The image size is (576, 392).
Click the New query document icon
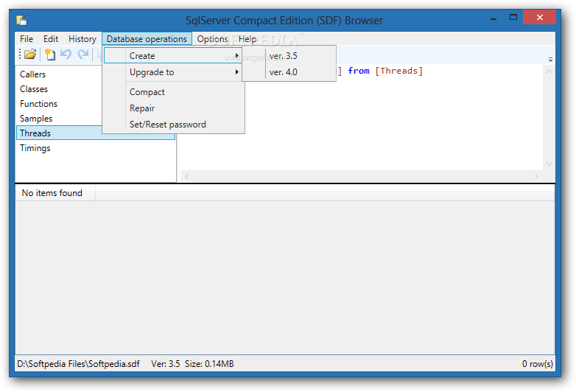pos(49,55)
